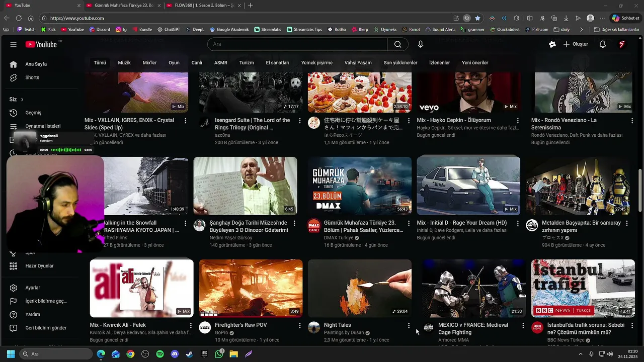Open Discord from the taskbar
Image resolution: width=644 pixels, height=362 pixels.
[175, 354]
